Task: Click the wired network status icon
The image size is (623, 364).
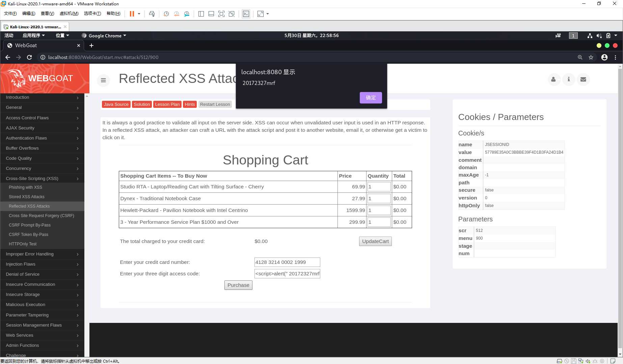Action: coord(590,35)
